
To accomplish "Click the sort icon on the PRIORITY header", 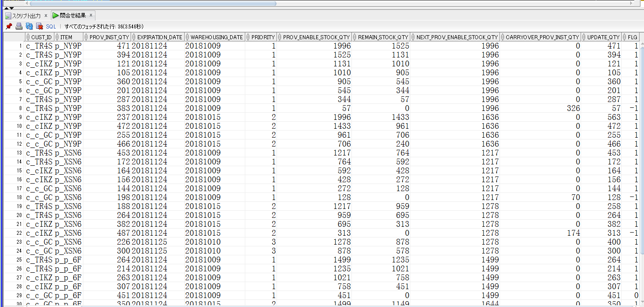I will tap(249, 37).
